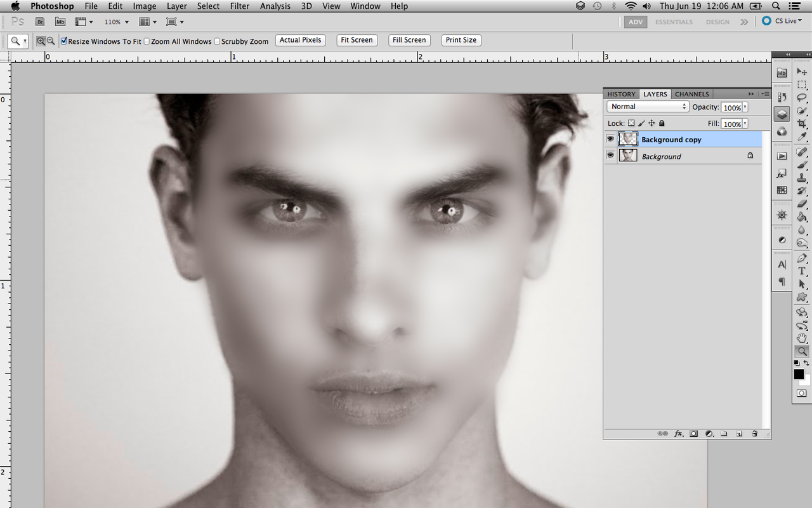Click the Create new layer icon
The image size is (812, 508).
(x=739, y=434)
